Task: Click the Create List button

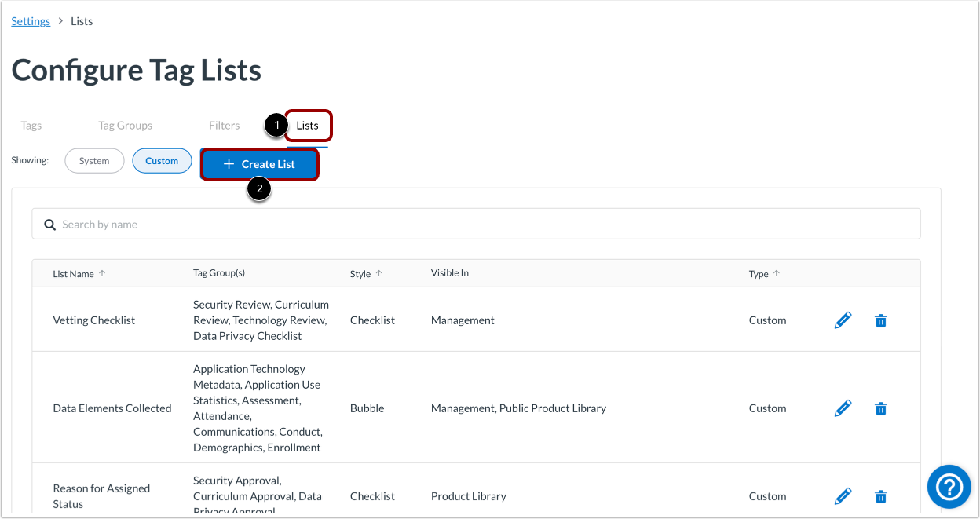Action: tap(260, 164)
